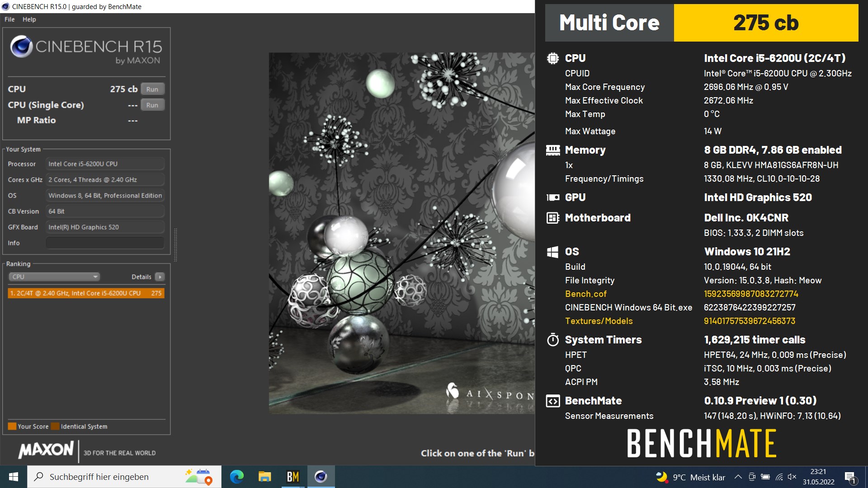This screenshot has width=868, height=488.
Task: Switch to the BenchMate BM taskbar app
Action: [292, 477]
